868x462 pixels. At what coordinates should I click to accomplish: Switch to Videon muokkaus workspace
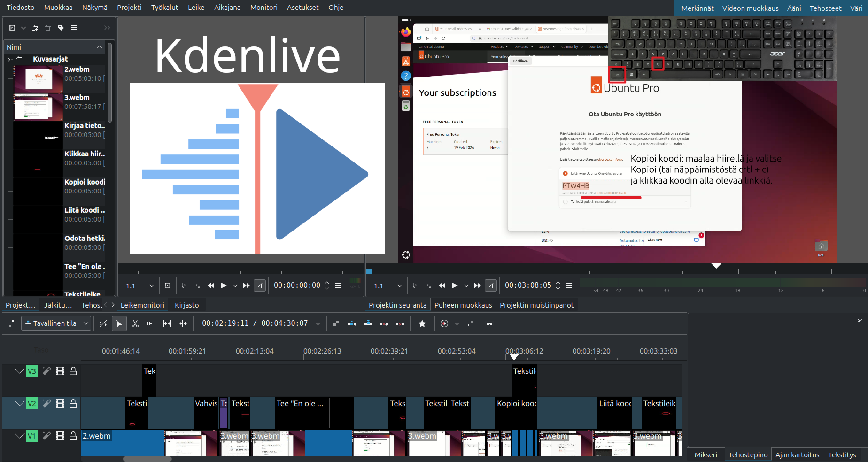[750, 8]
